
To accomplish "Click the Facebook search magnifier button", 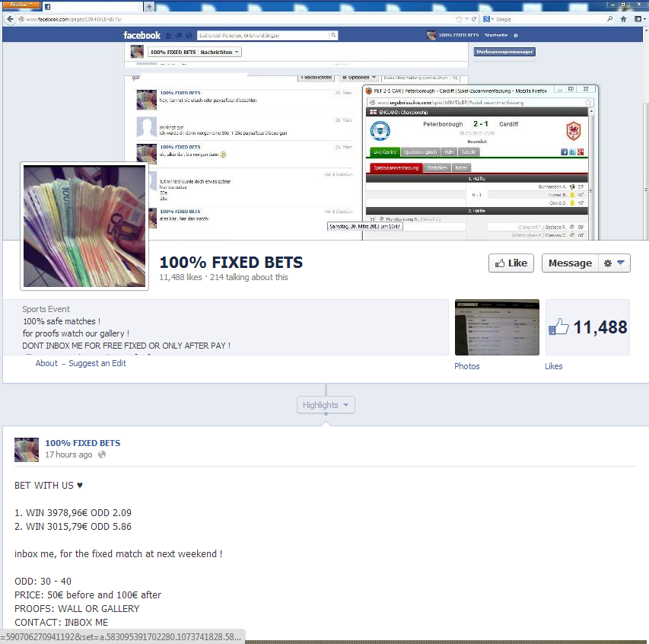I will click(x=333, y=35).
